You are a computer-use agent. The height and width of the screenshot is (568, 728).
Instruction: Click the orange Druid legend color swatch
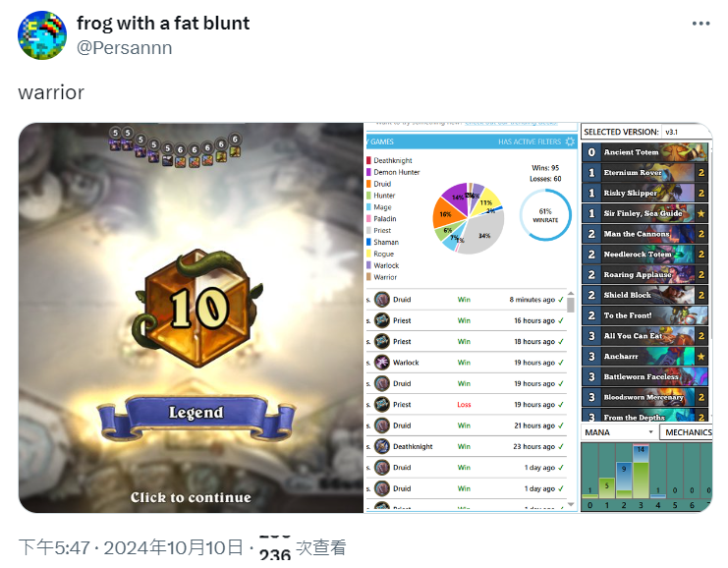[x=368, y=184]
